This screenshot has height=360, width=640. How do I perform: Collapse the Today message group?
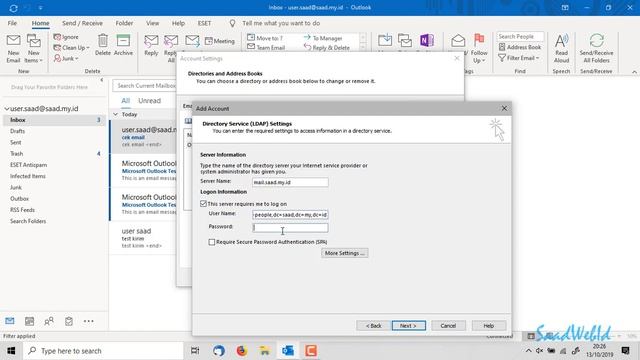click(116, 114)
